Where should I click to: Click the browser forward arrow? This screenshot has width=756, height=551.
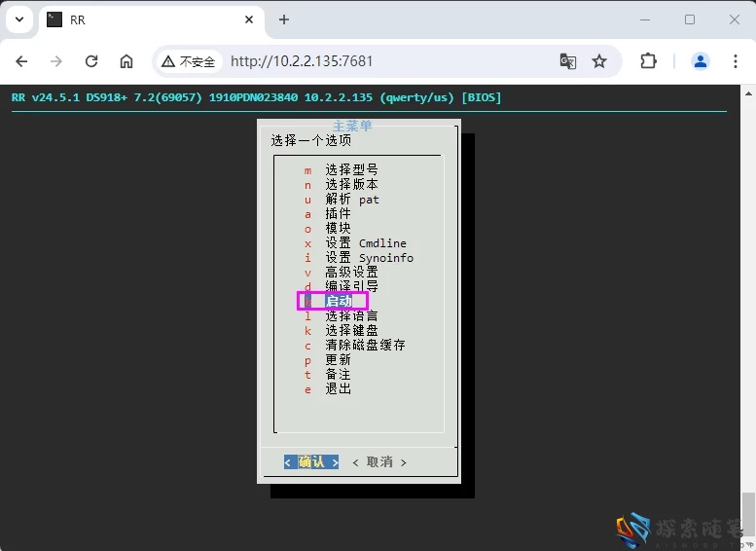56,61
